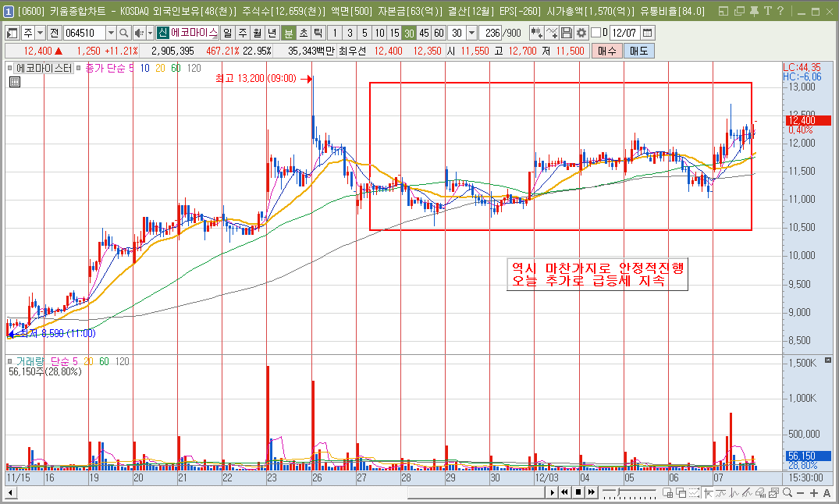Toggle the D checkbox next to date field
This screenshot has width=839, height=504.
click(596, 33)
